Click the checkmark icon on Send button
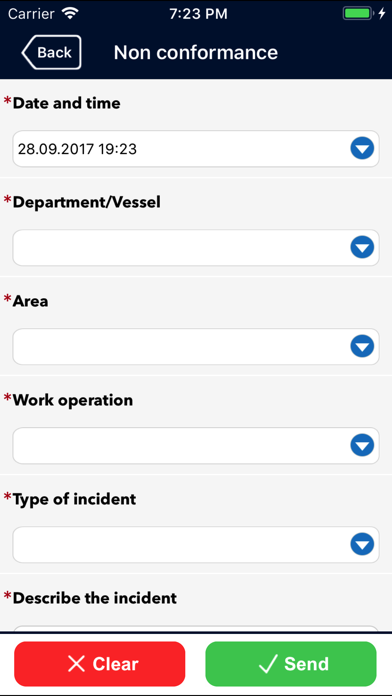 click(268, 664)
